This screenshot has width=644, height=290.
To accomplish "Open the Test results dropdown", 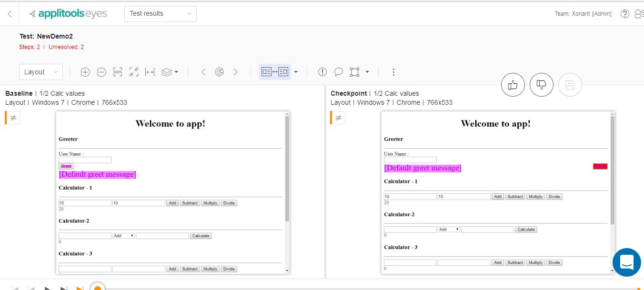I will 160,13.
